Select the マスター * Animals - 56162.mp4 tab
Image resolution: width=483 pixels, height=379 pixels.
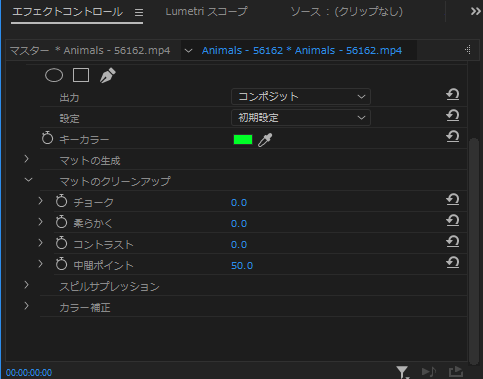click(x=90, y=51)
